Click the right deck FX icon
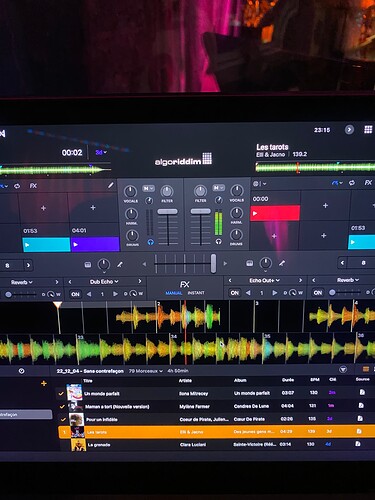 pyautogui.click(x=368, y=183)
